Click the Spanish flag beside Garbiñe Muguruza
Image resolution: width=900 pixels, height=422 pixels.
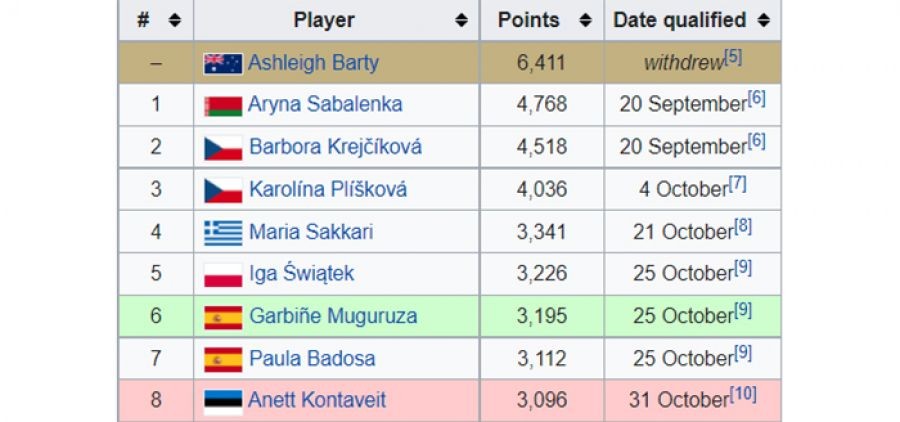click(223, 317)
